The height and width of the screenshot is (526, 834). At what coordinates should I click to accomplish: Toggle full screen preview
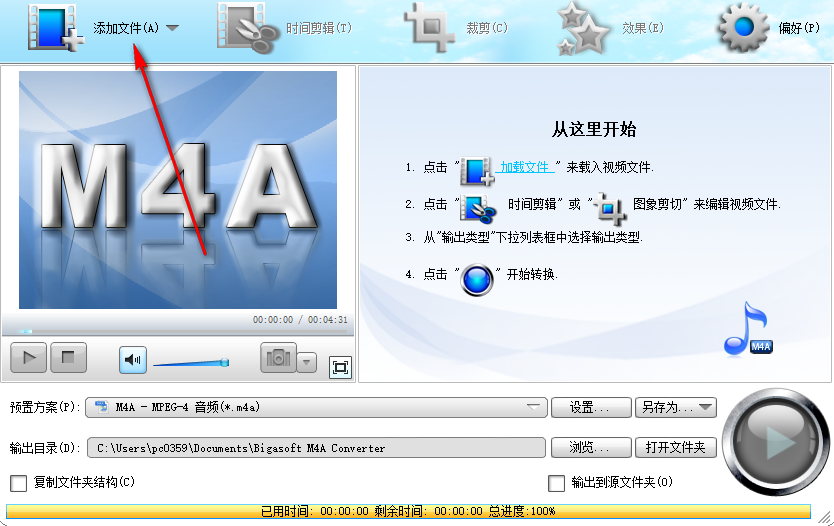pos(340,368)
